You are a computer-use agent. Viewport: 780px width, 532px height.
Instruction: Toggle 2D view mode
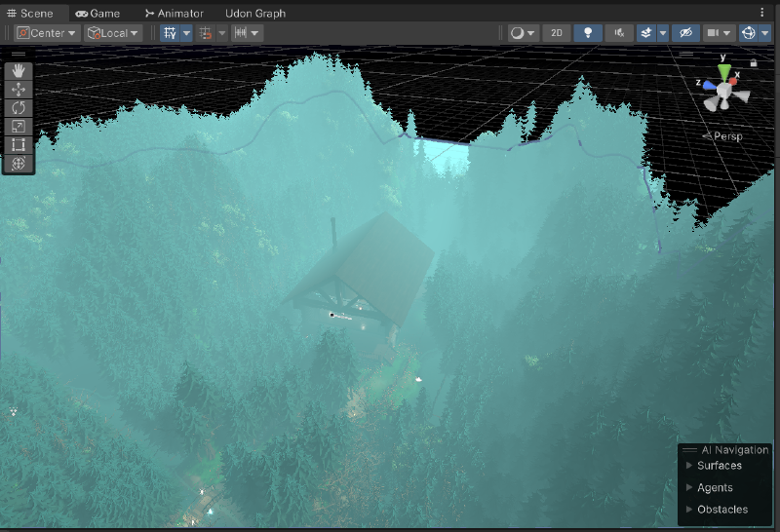[x=556, y=33]
